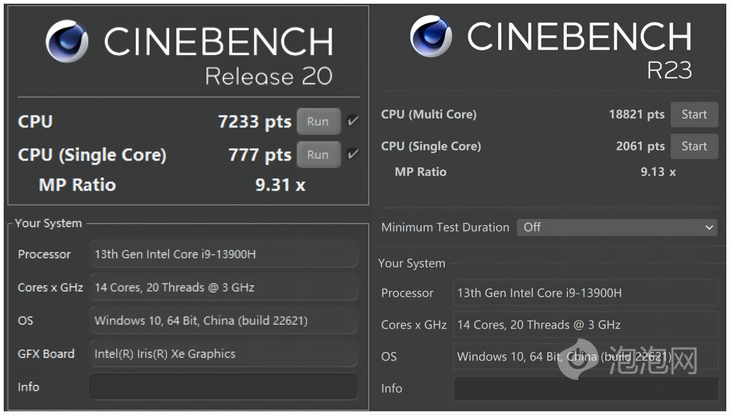Viewport: 730px width, 415px height.
Task: Click the Cinebench R23 sphere logo icon
Action: coord(431,37)
